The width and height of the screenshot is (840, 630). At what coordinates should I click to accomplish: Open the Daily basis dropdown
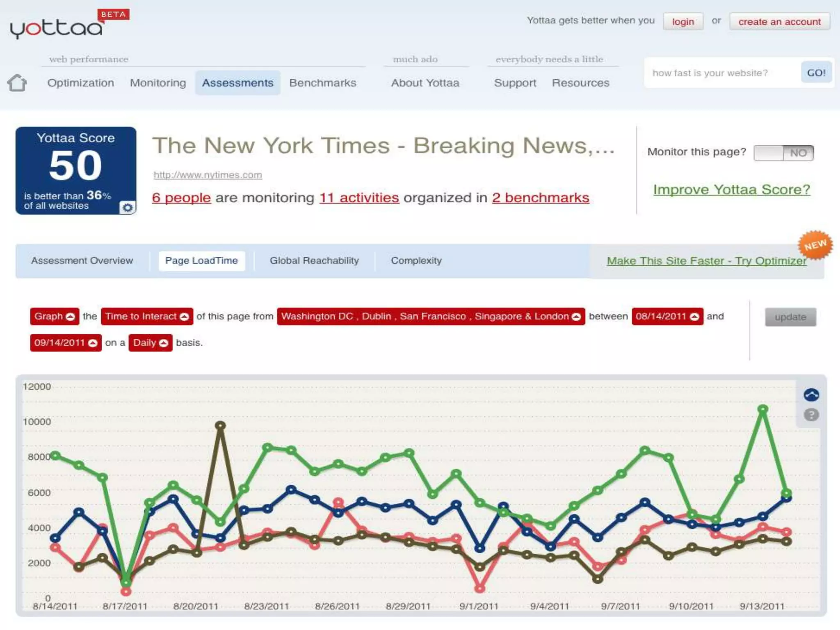(150, 343)
